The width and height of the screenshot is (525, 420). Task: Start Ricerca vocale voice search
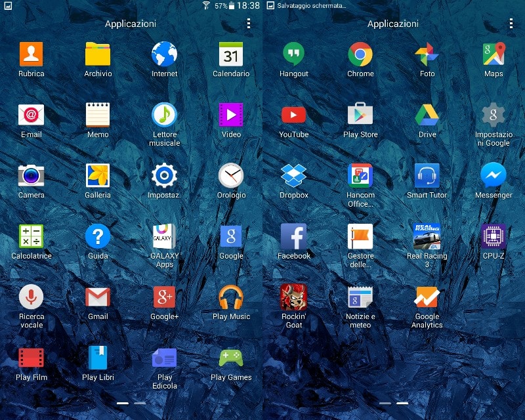pos(31,297)
